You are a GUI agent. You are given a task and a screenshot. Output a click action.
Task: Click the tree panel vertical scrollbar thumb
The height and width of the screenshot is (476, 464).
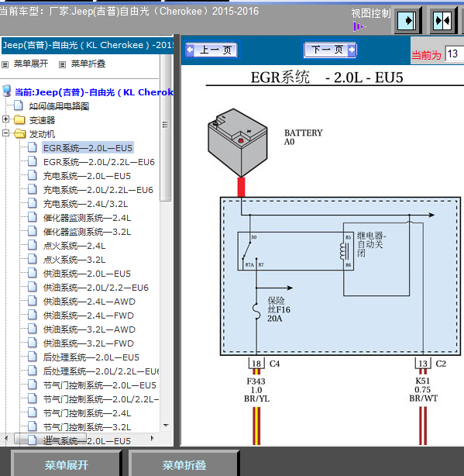click(165, 127)
